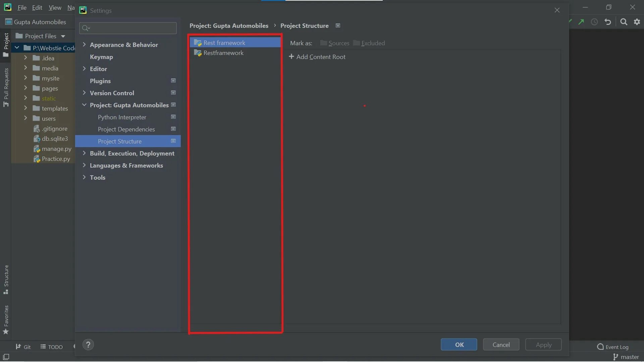Click the Help question mark button
The image size is (644, 362).
[88, 345]
